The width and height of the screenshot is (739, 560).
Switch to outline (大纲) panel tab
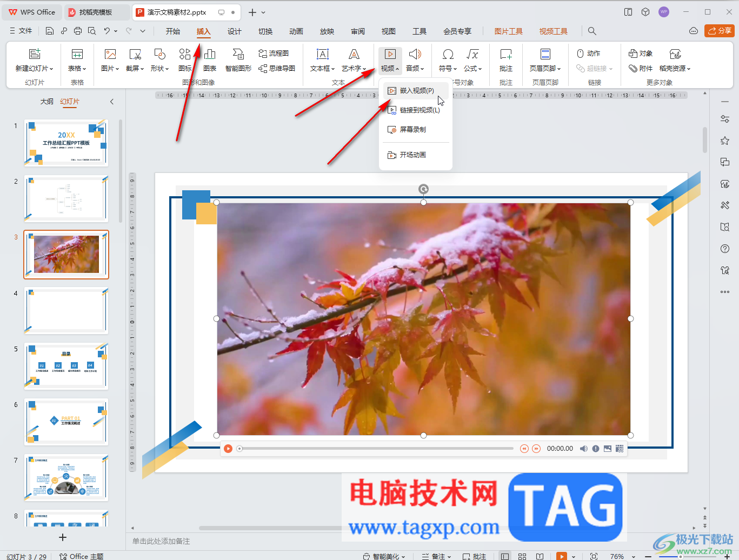tap(47, 102)
